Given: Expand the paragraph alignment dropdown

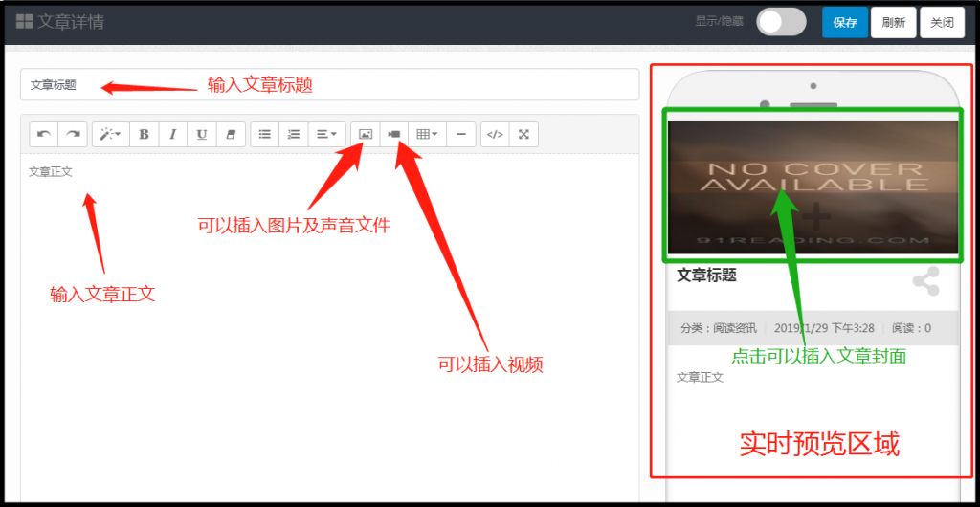Looking at the screenshot, I should tap(326, 135).
